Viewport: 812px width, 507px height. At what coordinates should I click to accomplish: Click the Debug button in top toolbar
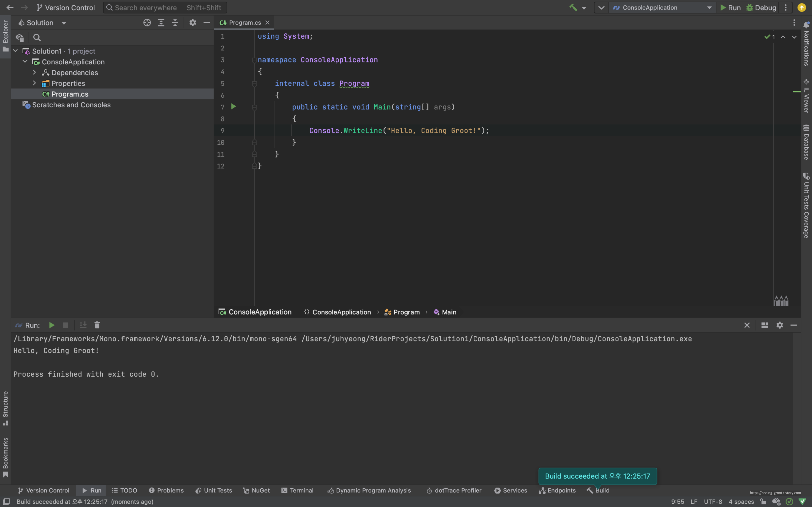[761, 7]
